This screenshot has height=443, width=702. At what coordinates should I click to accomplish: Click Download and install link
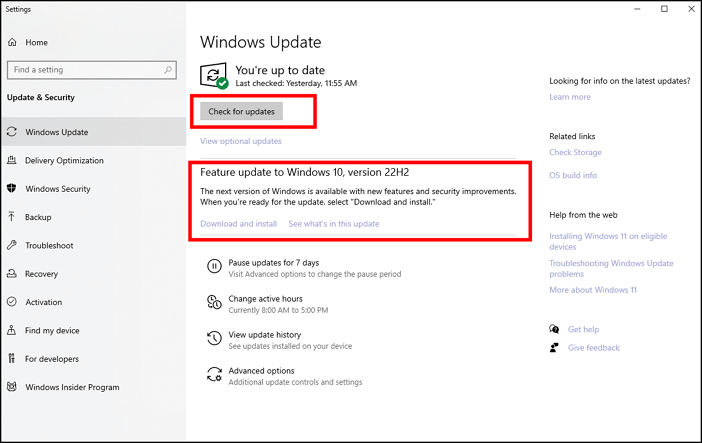238,224
